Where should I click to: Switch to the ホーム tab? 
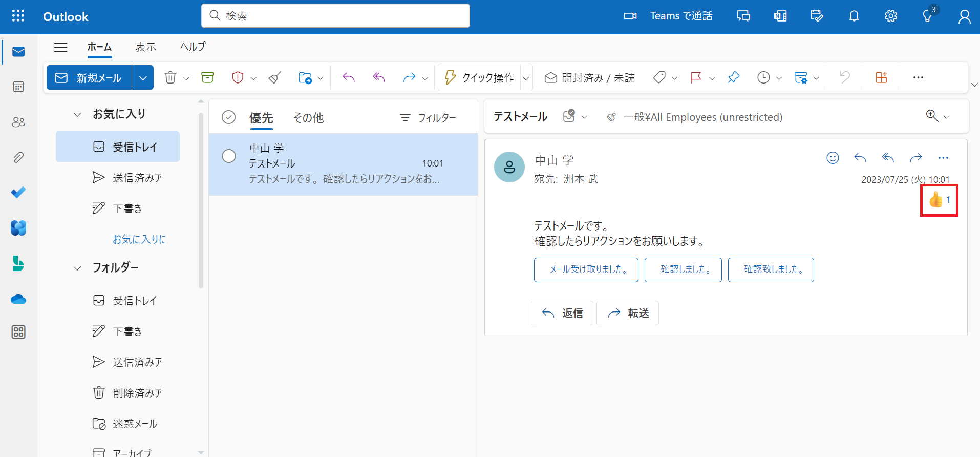click(99, 47)
